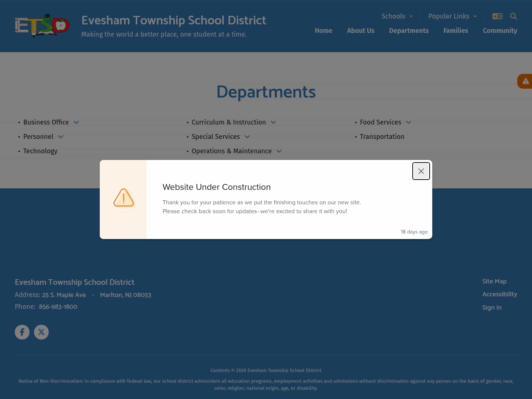Expand Operations & Maintenance chevron
Screen dimensions: 532x399
point(279,151)
